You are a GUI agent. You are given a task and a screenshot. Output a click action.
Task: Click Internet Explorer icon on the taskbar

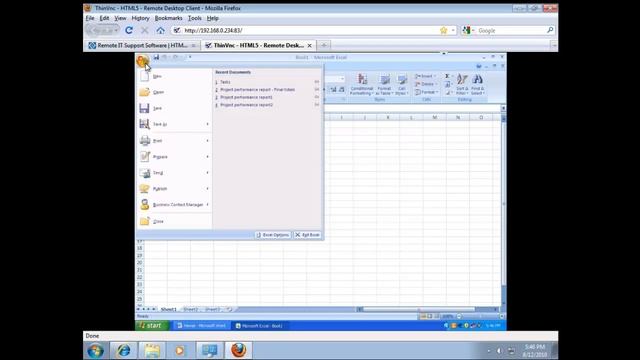point(123,350)
